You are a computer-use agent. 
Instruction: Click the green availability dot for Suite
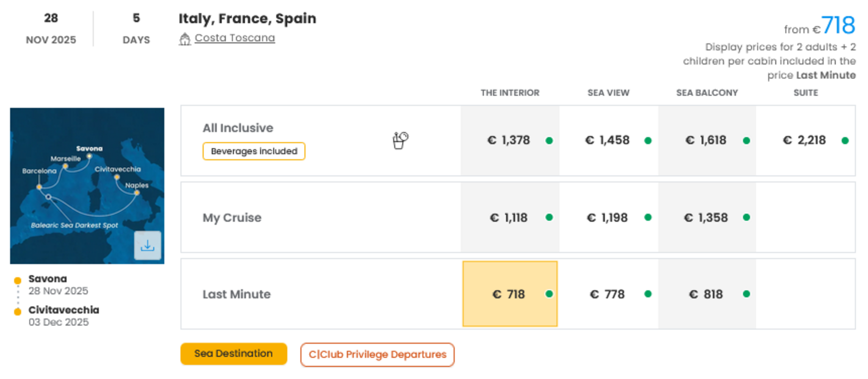pos(845,141)
